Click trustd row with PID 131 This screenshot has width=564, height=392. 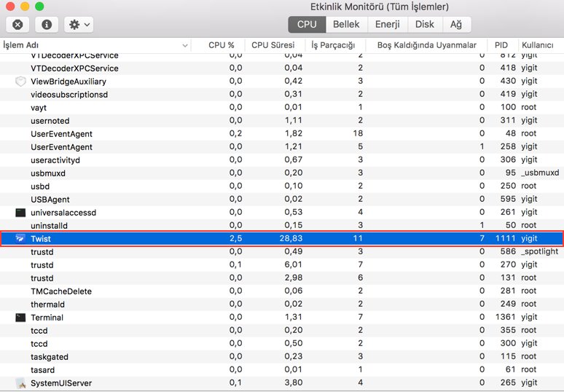pyautogui.click(x=282, y=278)
